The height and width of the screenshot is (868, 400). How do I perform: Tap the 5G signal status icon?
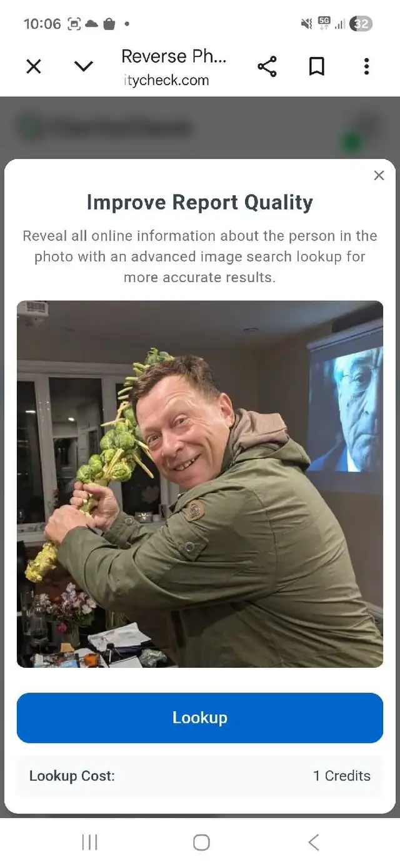click(324, 23)
